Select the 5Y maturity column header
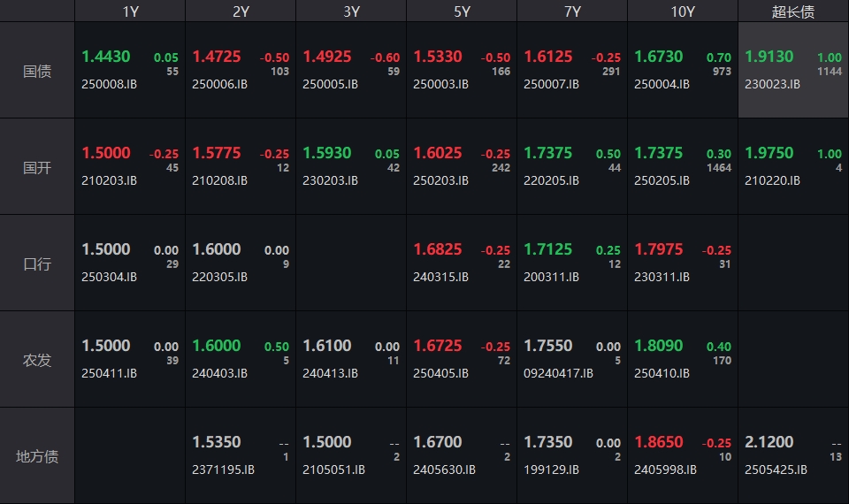 coord(462,11)
